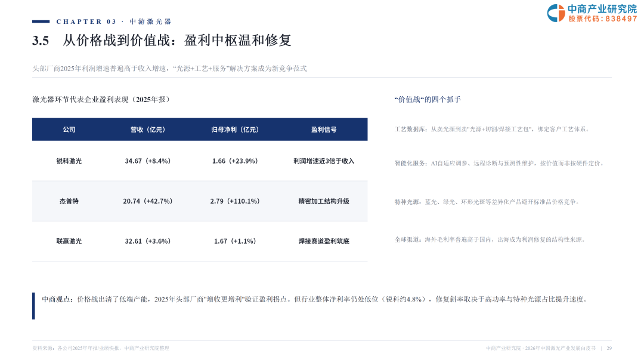
Task: Click the heading "价值战"的四个抓手
Action: click(x=428, y=100)
